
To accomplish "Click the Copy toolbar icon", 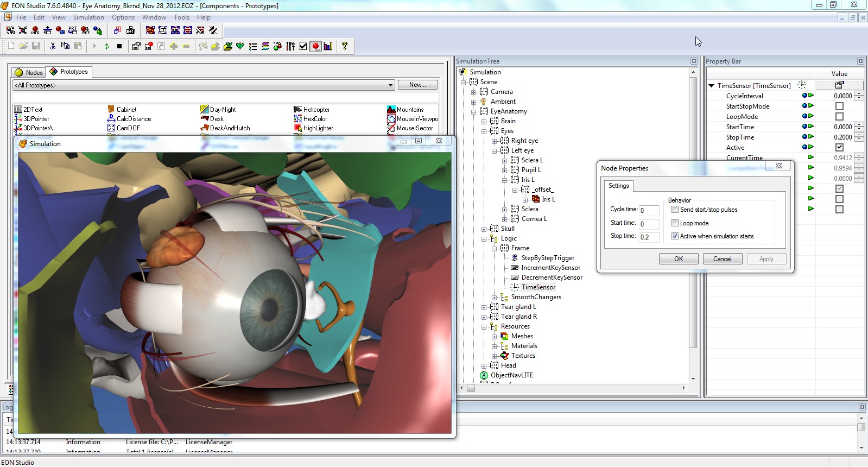I will click(x=65, y=46).
